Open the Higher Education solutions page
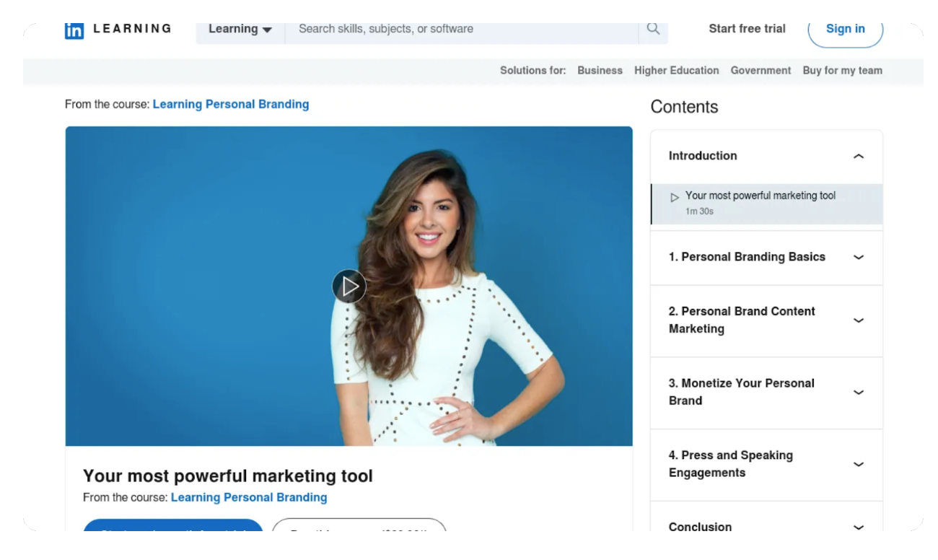Viewport: 938px width, 560px height. point(677,70)
